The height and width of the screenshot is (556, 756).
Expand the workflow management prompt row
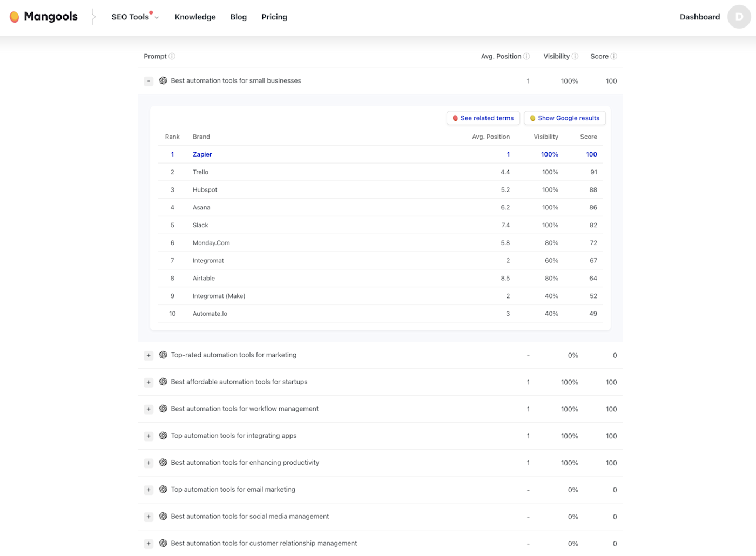[148, 409]
